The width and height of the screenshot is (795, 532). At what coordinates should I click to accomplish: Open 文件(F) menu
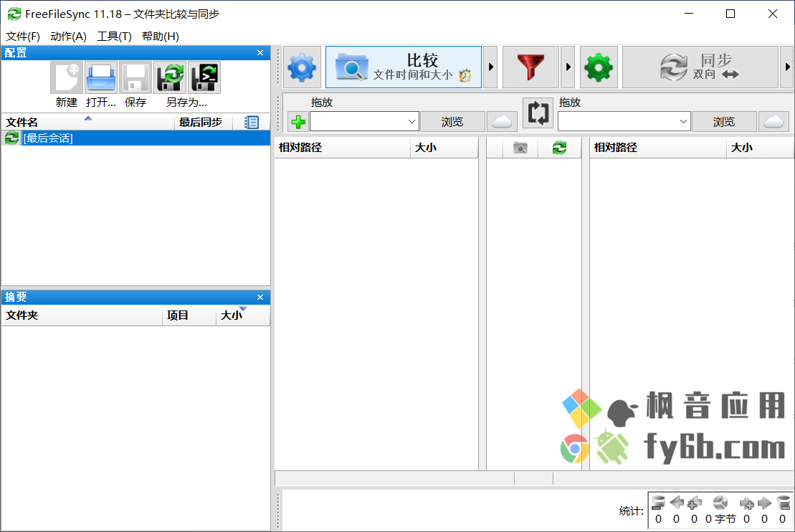pyautogui.click(x=23, y=37)
